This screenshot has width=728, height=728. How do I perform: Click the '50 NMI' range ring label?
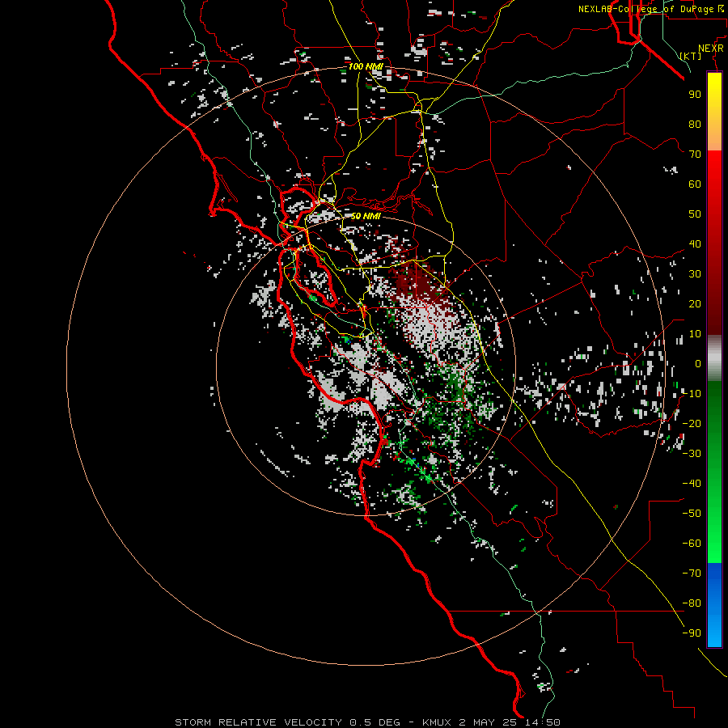coord(366,216)
